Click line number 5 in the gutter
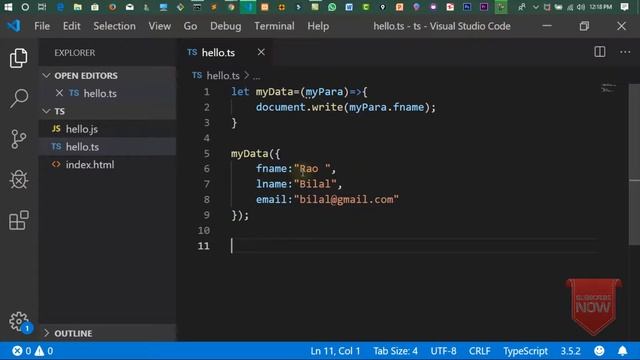640x360 pixels. pyautogui.click(x=207, y=153)
